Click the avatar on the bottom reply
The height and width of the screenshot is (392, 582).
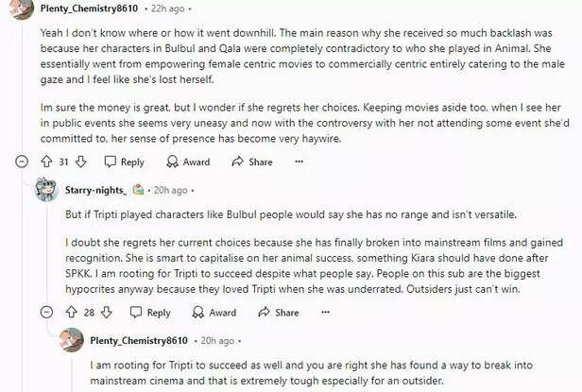pyautogui.click(x=71, y=340)
